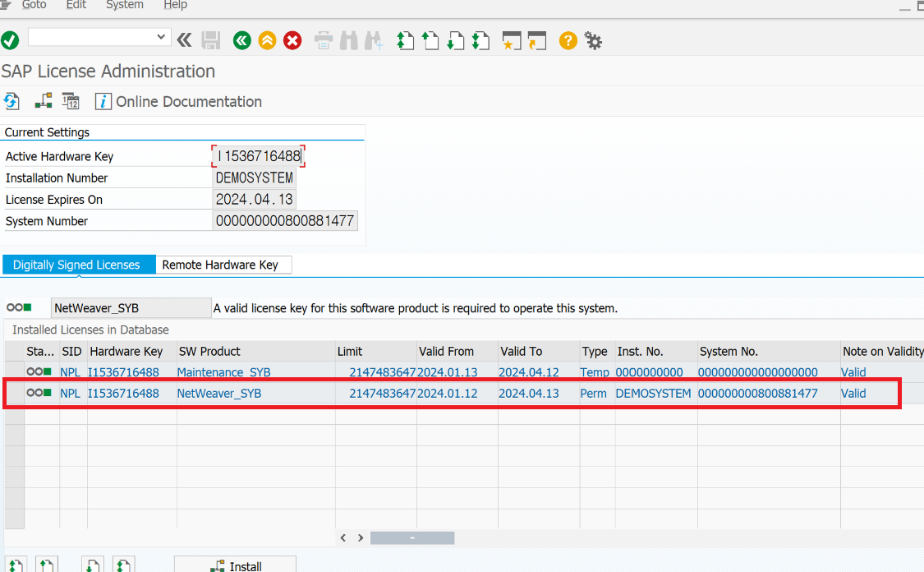Click the Active Hardware Key field
This screenshot has width=924, height=572.
(x=258, y=156)
